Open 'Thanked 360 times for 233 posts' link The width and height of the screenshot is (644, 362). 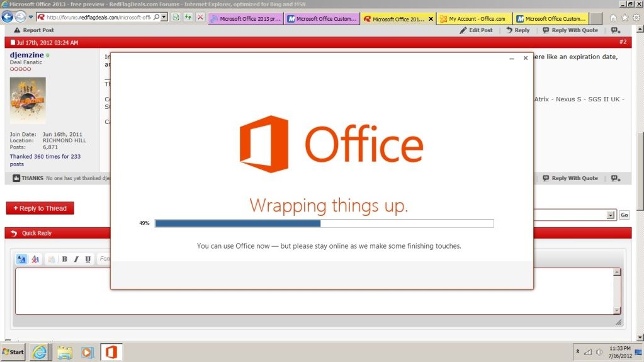[x=45, y=160]
